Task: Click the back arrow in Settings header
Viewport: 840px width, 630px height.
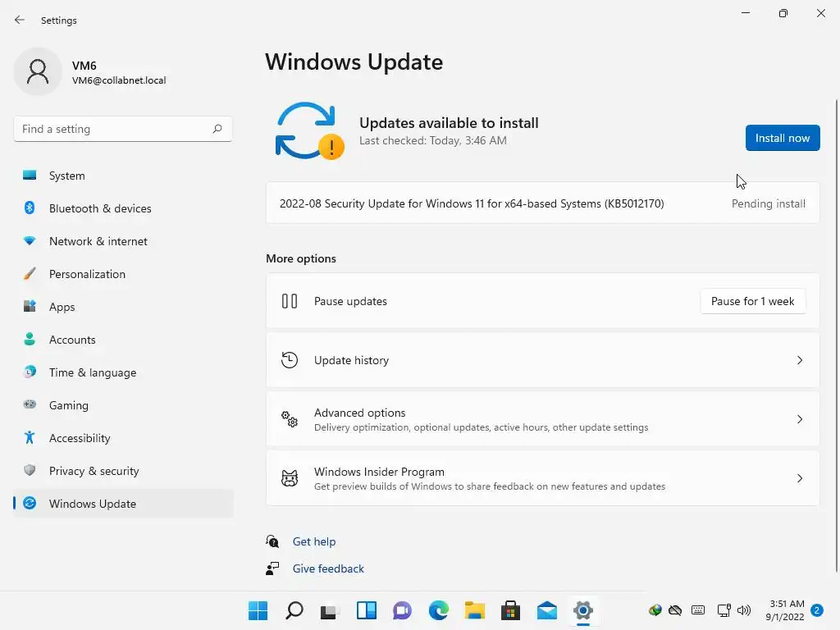Action: pyautogui.click(x=20, y=20)
